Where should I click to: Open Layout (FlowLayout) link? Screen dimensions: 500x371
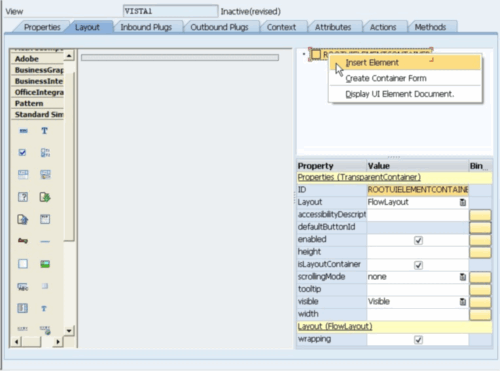(x=335, y=327)
